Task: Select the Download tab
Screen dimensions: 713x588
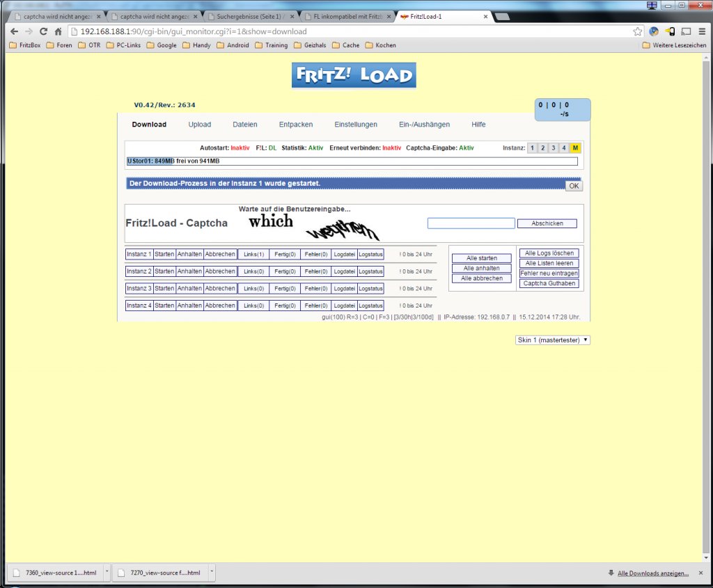Action: click(149, 125)
